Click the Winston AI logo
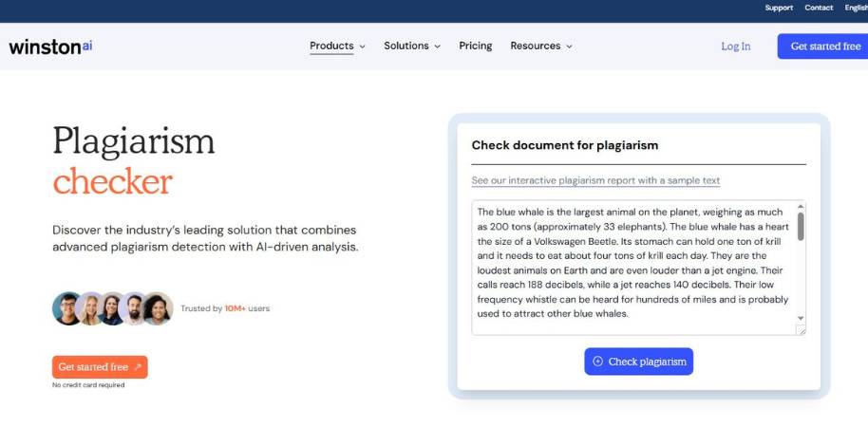The height and width of the screenshot is (427, 868). [50, 46]
